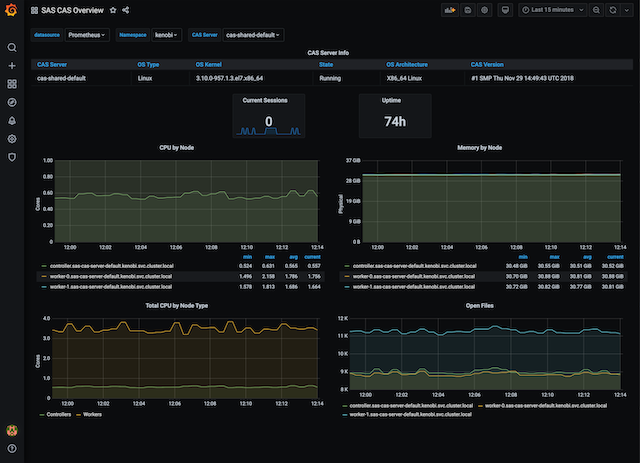Toggle Controllers series in Total CPU legend
The width and height of the screenshot is (640, 463).
(58, 414)
